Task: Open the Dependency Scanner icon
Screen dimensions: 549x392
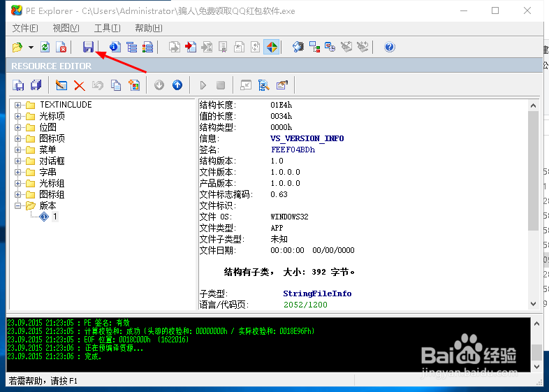Action: [x=314, y=47]
